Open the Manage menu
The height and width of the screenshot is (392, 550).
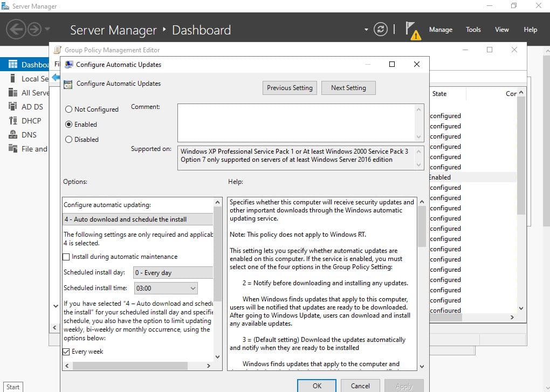click(x=441, y=30)
